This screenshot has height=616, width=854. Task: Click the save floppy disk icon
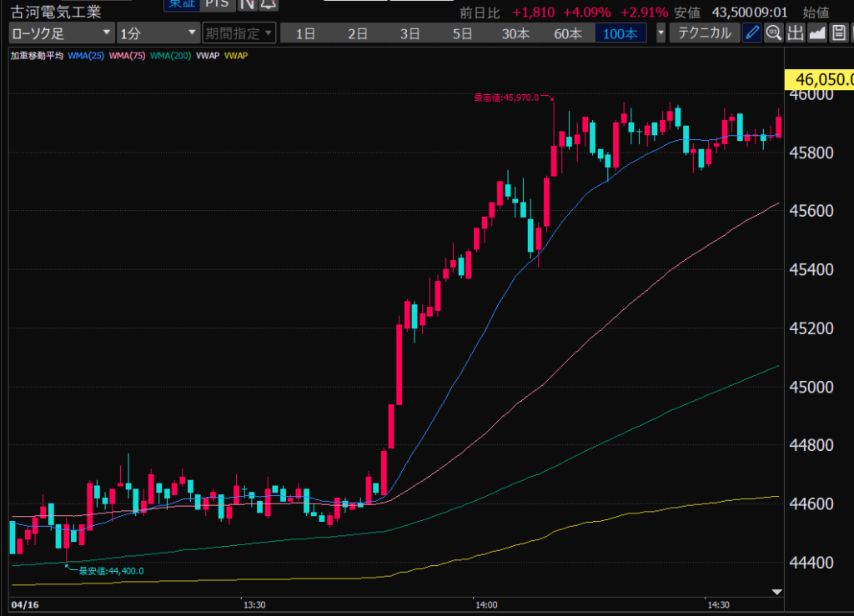click(838, 33)
